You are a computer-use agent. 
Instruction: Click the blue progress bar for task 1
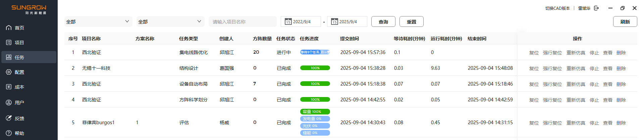pyautogui.click(x=315, y=52)
